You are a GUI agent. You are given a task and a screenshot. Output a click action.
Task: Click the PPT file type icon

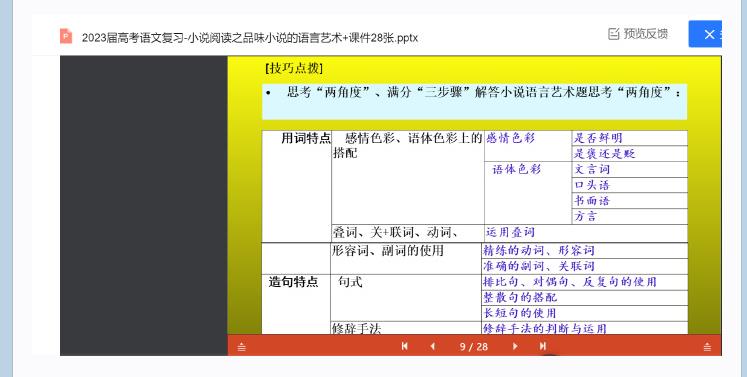click(x=66, y=36)
